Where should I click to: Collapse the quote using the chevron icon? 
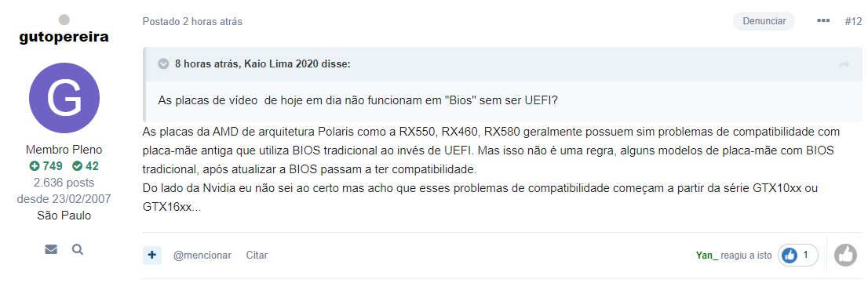[x=163, y=64]
